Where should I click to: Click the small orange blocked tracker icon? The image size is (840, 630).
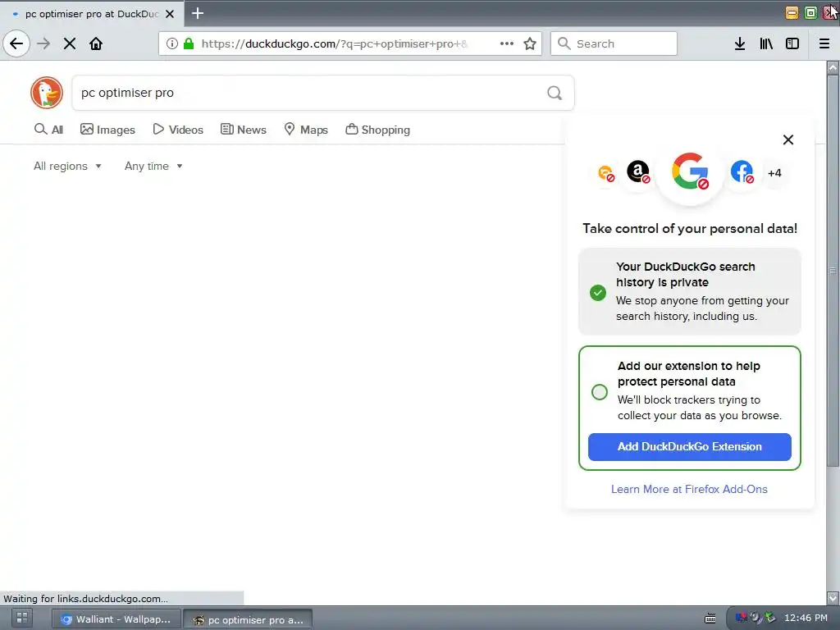point(606,173)
